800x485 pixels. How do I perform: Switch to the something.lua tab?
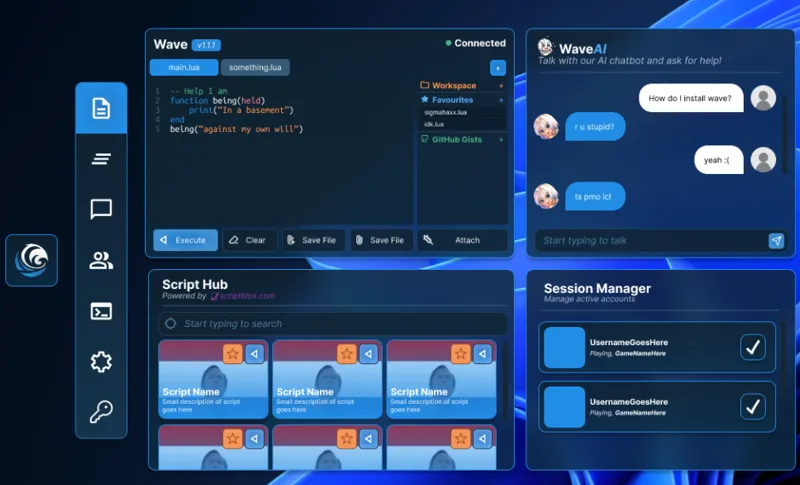click(x=254, y=68)
